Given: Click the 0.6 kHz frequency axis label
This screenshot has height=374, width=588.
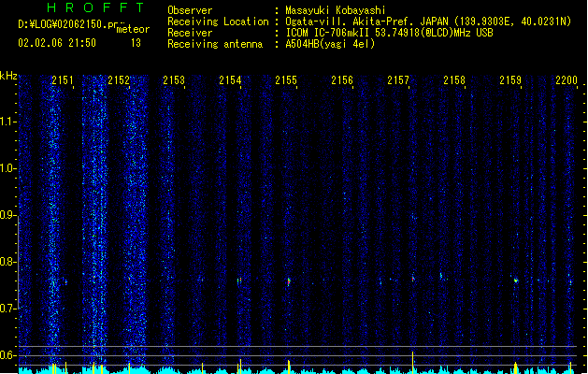Looking at the screenshot, I should (x=7, y=355).
